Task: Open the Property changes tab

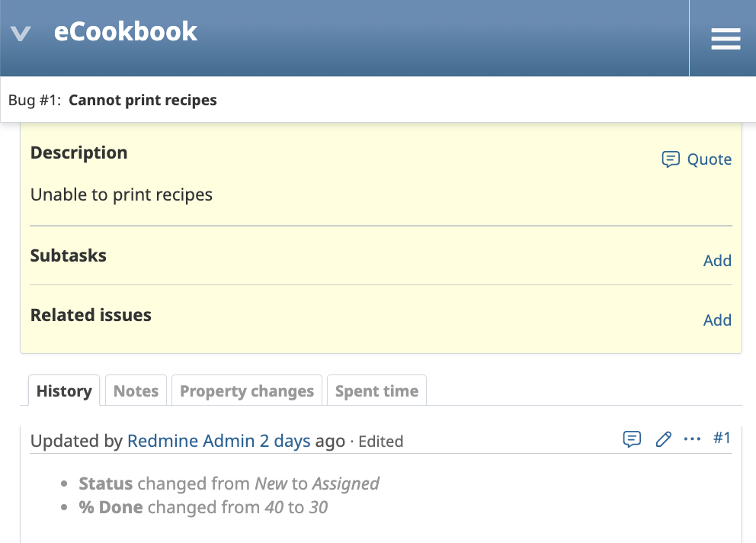Action: pos(246,390)
